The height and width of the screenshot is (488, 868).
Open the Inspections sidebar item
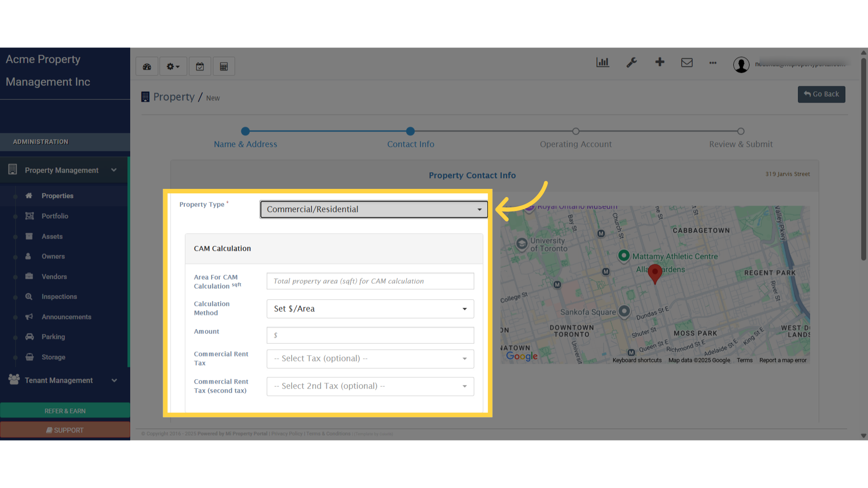click(x=59, y=296)
